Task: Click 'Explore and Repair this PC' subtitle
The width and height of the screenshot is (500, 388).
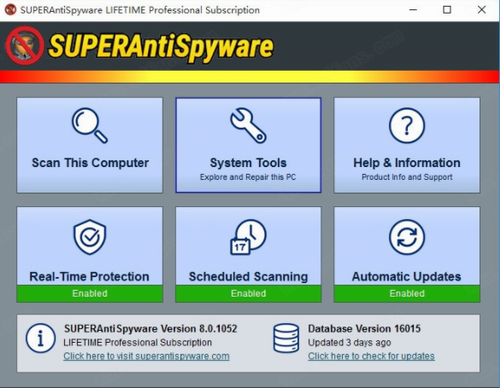Action: point(248,177)
